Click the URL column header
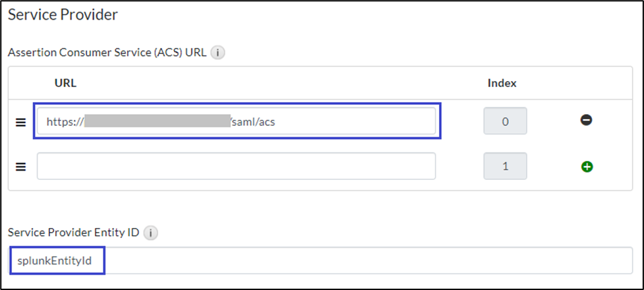 pos(65,83)
